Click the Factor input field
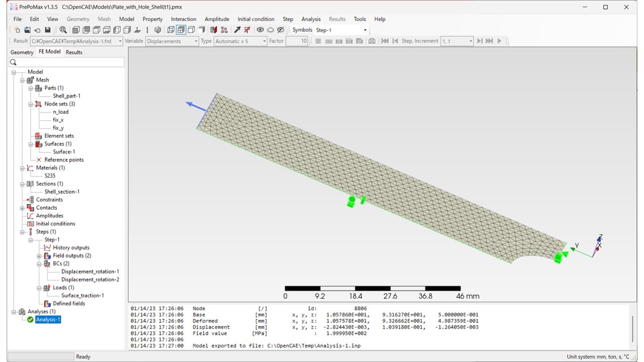 click(x=297, y=41)
